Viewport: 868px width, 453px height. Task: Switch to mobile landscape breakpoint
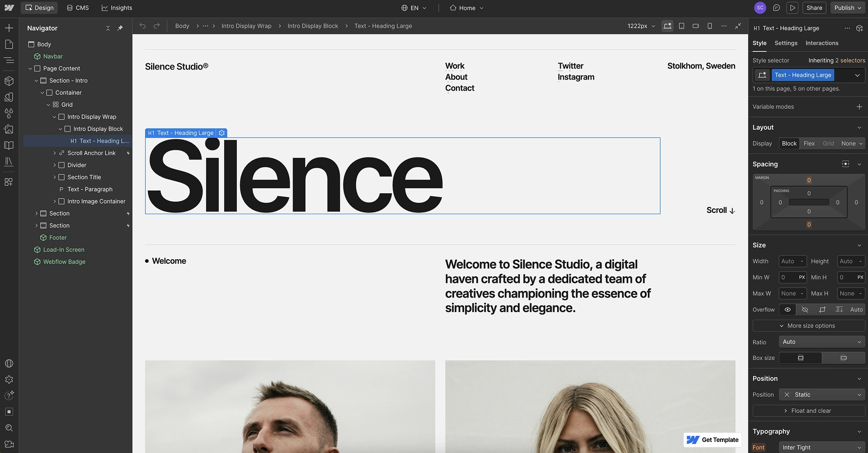696,26
